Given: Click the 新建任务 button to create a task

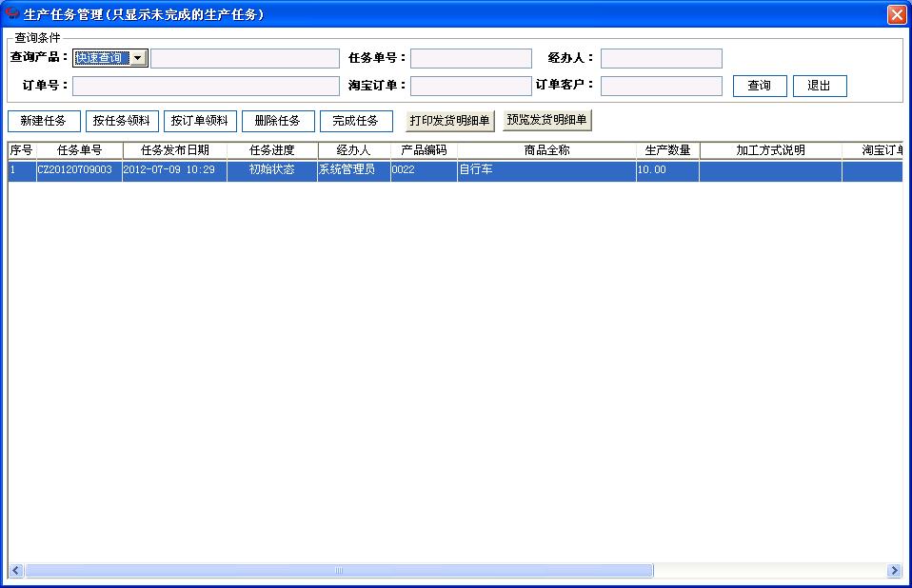Looking at the screenshot, I should (44, 121).
